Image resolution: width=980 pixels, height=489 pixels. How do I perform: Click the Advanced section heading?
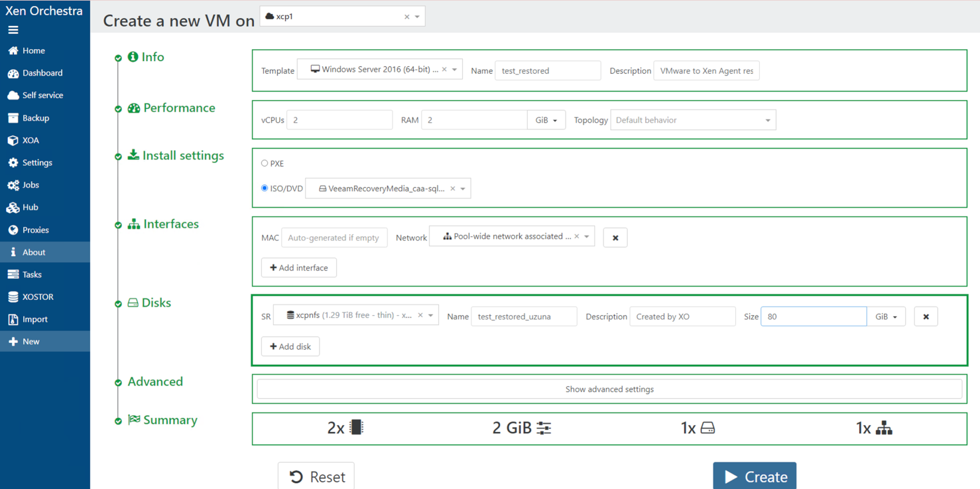point(155,382)
